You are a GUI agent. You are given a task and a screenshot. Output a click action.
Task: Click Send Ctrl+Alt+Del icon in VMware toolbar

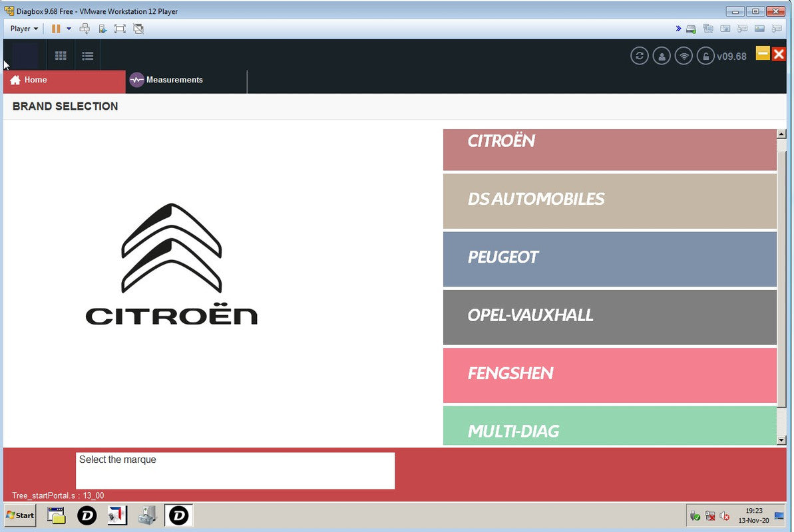pos(85,29)
